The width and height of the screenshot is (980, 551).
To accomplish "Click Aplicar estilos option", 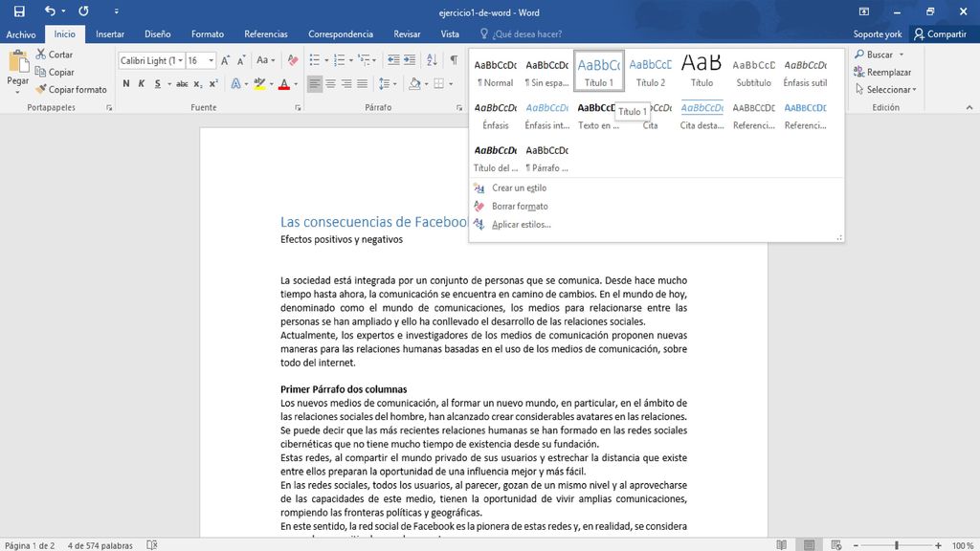I will [x=522, y=224].
